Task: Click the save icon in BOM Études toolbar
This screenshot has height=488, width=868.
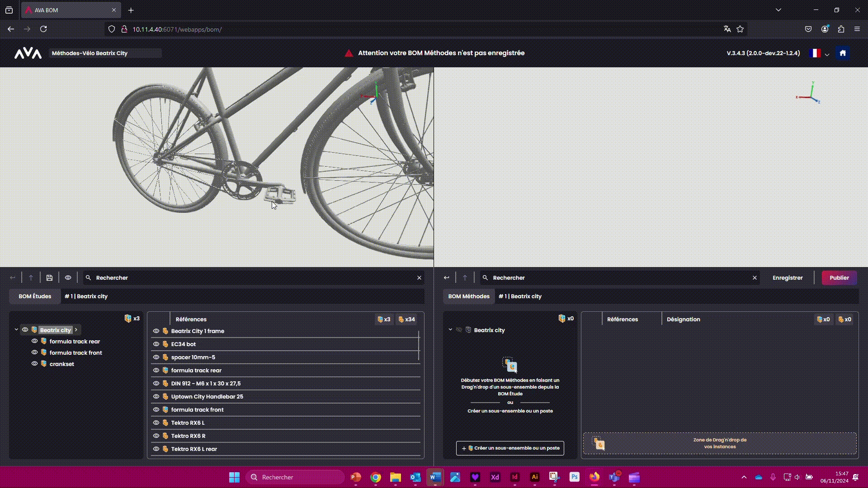Action: pyautogui.click(x=49, y=278)
